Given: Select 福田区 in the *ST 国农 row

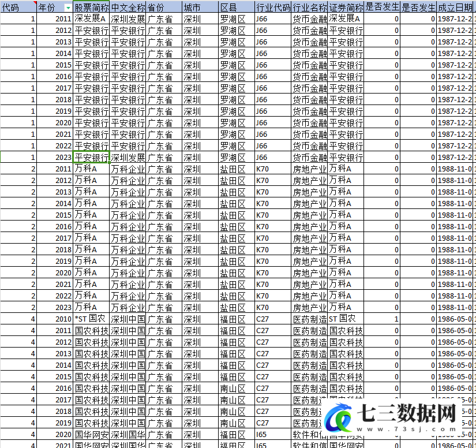Looking at the screenshot, I should coord(237,319).
